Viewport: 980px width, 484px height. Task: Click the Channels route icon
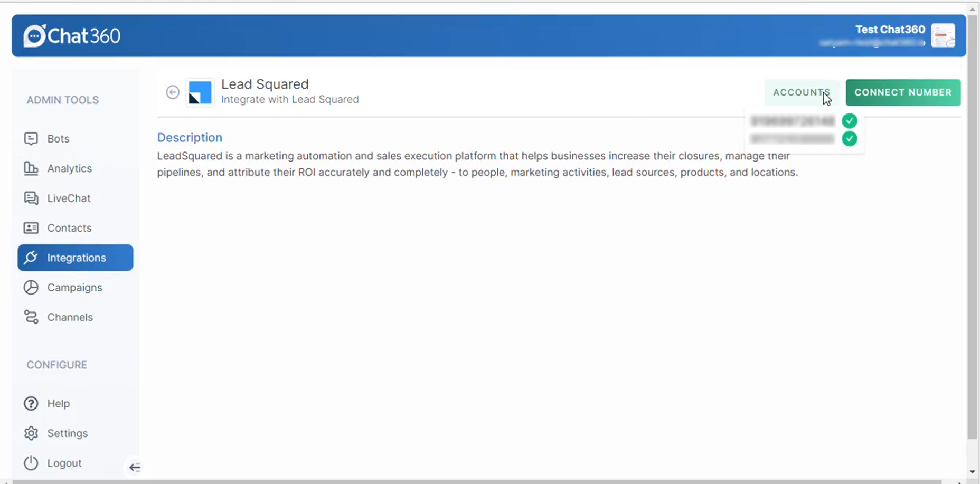(x=31, y=317)
